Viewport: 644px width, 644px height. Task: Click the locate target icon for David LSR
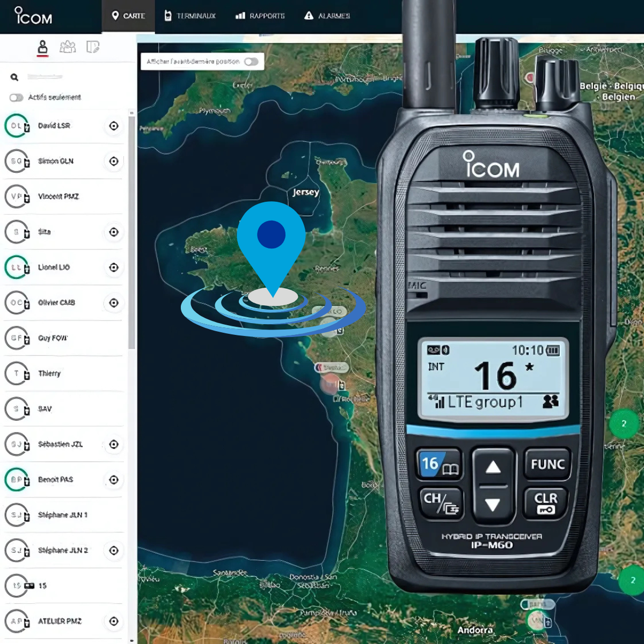(x=114, y=126)
